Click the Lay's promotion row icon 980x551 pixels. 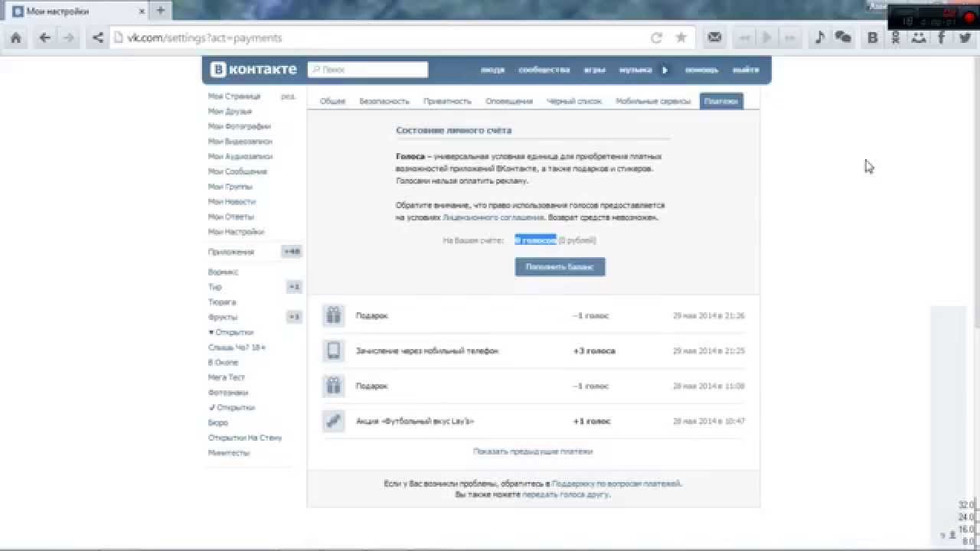[x=333, y=421]
